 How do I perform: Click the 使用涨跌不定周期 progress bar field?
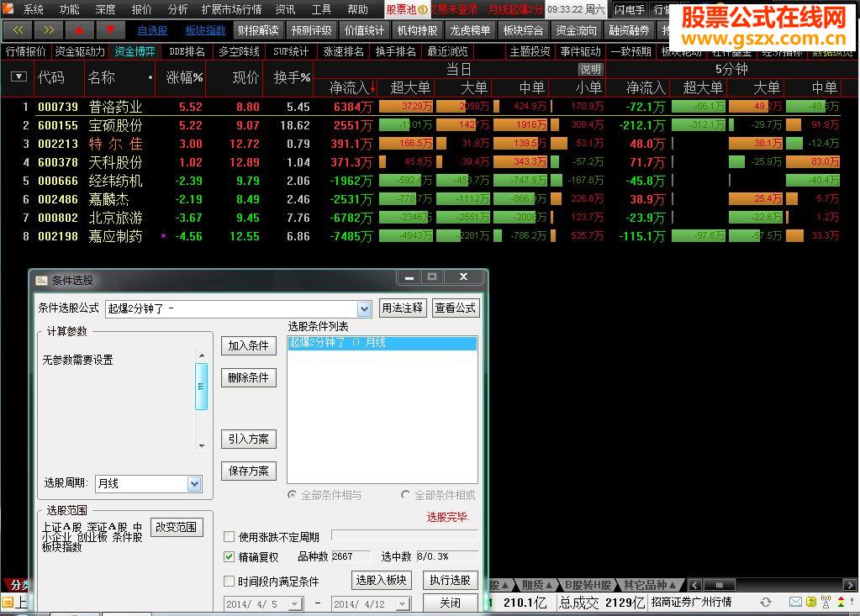coord(404,535)
